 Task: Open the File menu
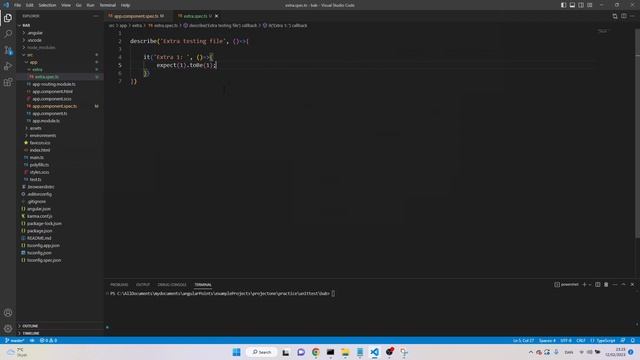(x=17, y=5)
